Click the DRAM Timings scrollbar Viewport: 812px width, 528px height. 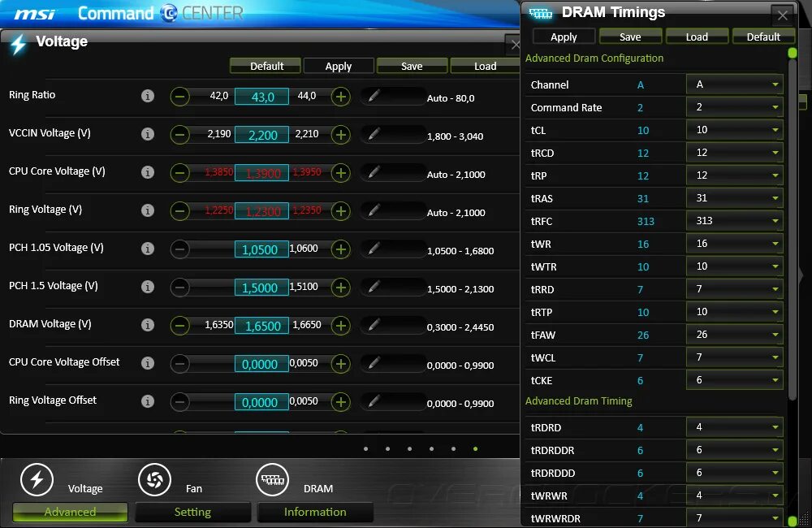(x=792, y=244)
